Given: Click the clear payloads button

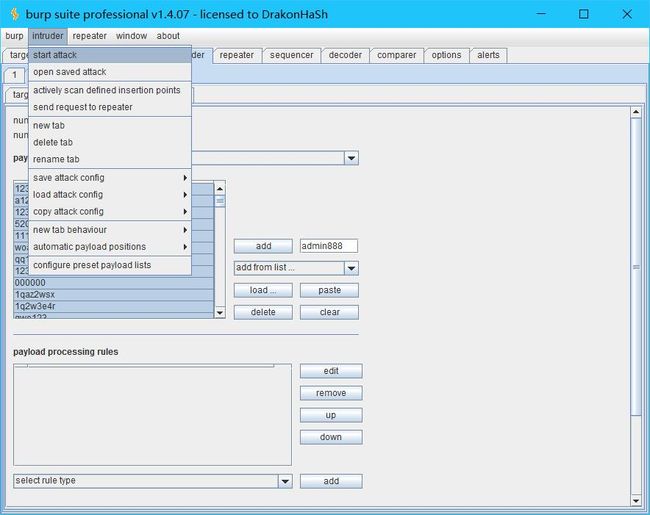Looking at the screenshot, I should pos(329,312).
